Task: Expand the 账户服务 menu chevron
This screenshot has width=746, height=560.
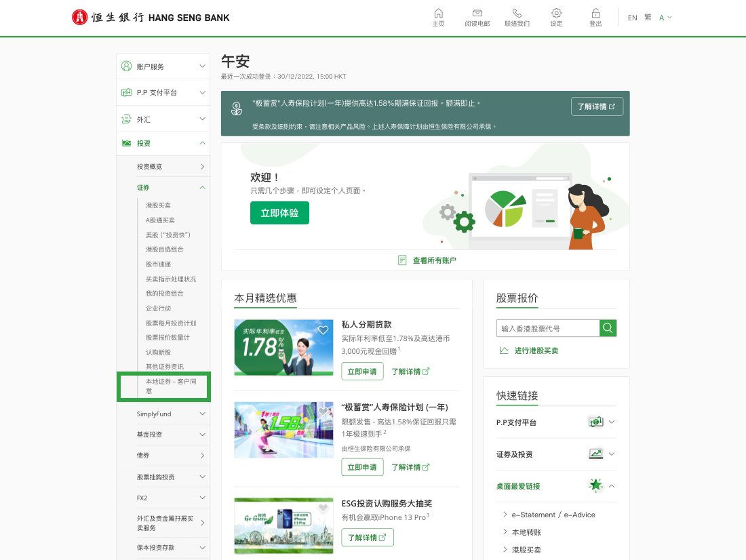Action: click(202, 66)
